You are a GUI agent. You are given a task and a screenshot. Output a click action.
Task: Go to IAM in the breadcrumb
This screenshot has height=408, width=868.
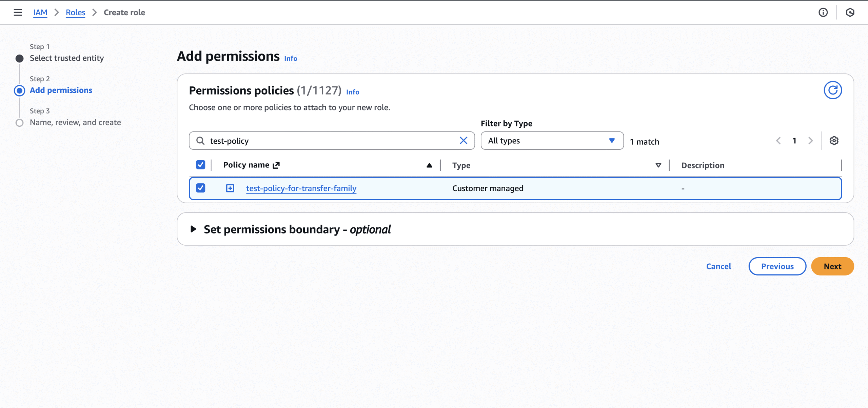pyautogui.click(x=40, y=13)
